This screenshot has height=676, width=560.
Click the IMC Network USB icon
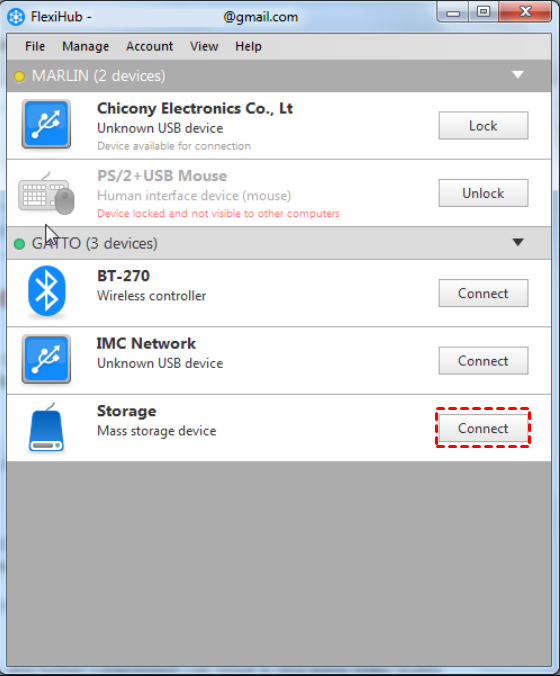(x=47, y=360)
